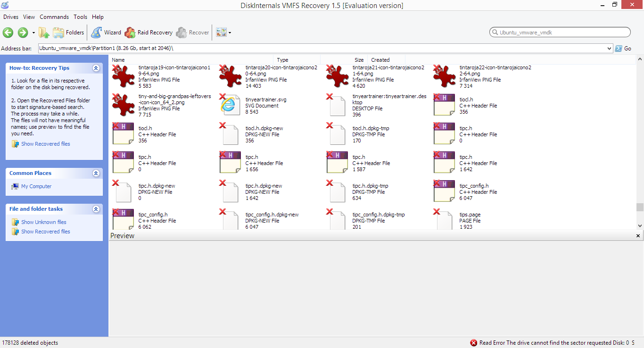Open My Computer link
Viewport: 644px width, 348px height.
pos(36,186)
